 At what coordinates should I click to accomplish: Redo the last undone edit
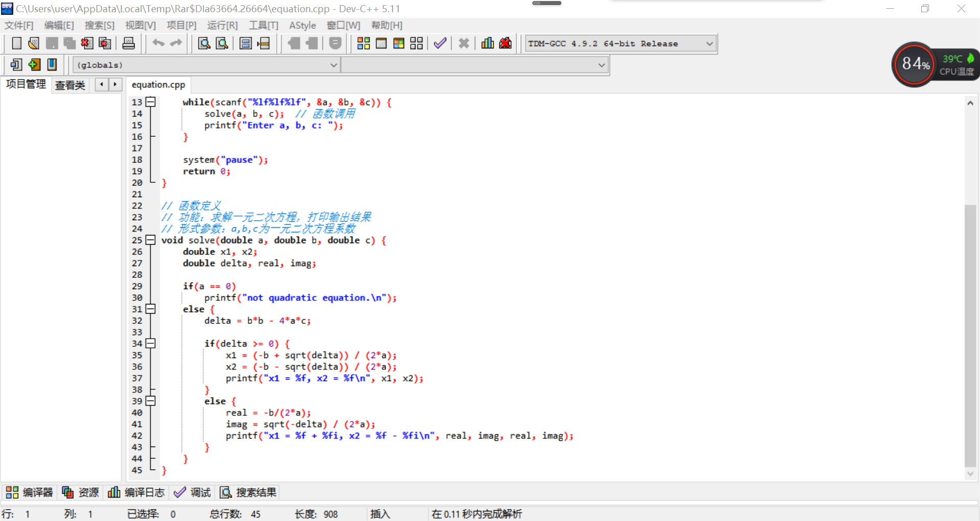[x=176, y=43]
